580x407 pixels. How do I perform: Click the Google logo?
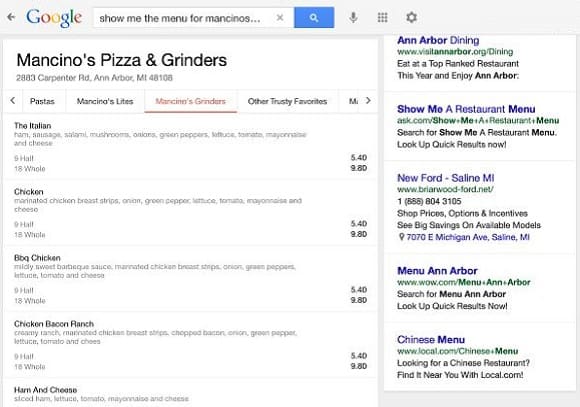click(x=54, y=17)
